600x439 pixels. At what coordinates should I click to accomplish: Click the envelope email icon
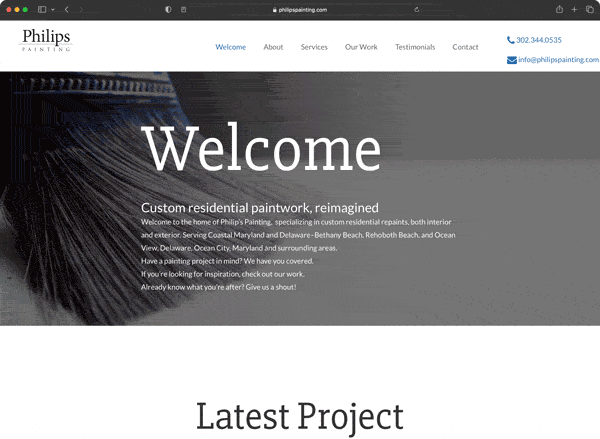512,60
